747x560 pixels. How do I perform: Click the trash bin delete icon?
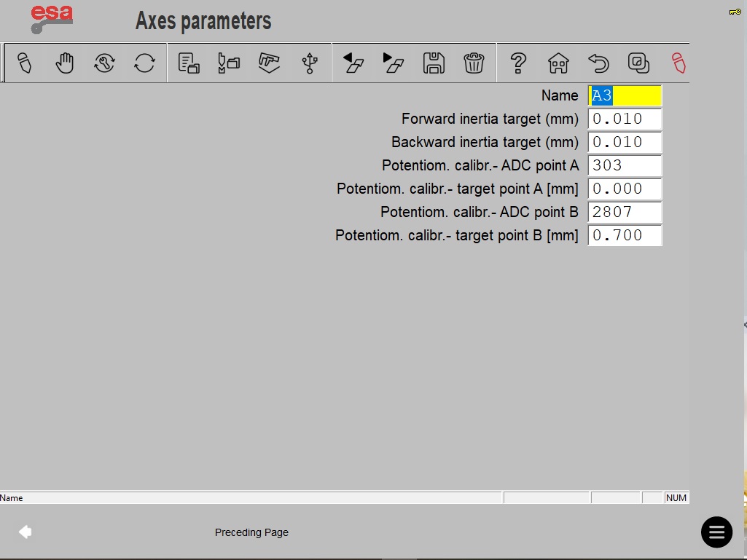[x=474, y=63]
